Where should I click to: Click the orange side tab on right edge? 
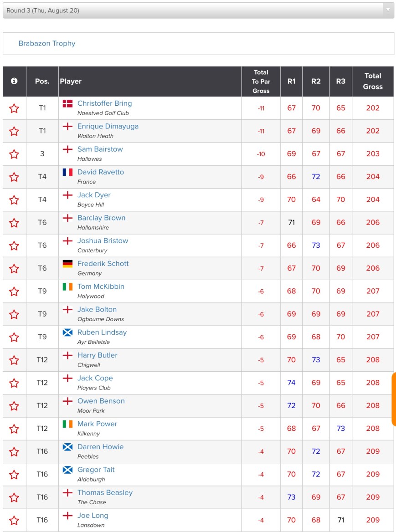pos(394,399)
